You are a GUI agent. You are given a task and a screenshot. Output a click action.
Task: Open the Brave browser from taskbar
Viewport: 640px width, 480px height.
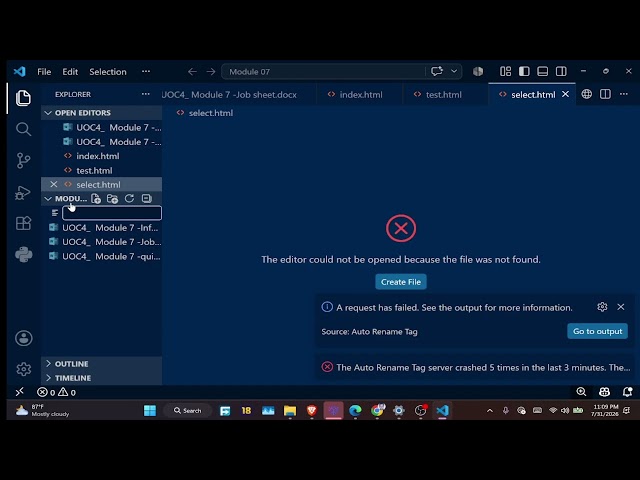click(312, 410)
